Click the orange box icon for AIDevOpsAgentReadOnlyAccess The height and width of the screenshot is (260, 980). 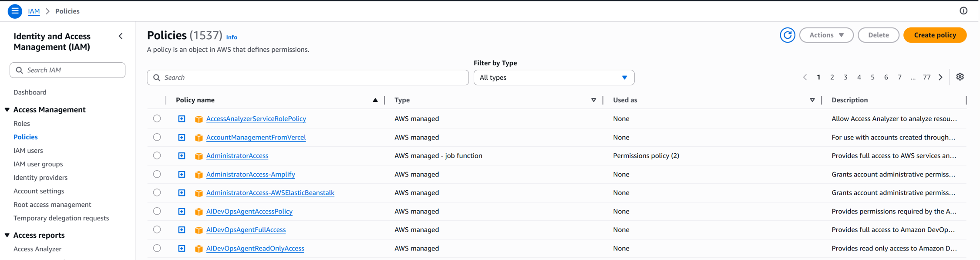[x=199, y=249]
